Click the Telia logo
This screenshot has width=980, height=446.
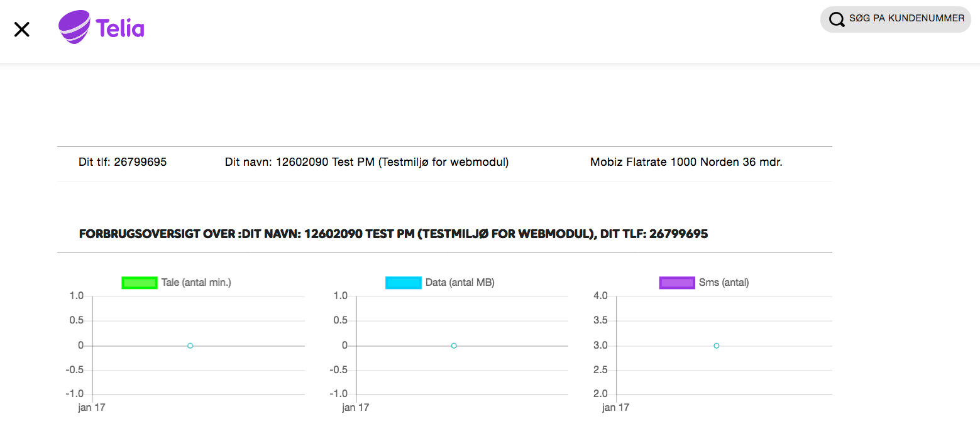[101, 28]
